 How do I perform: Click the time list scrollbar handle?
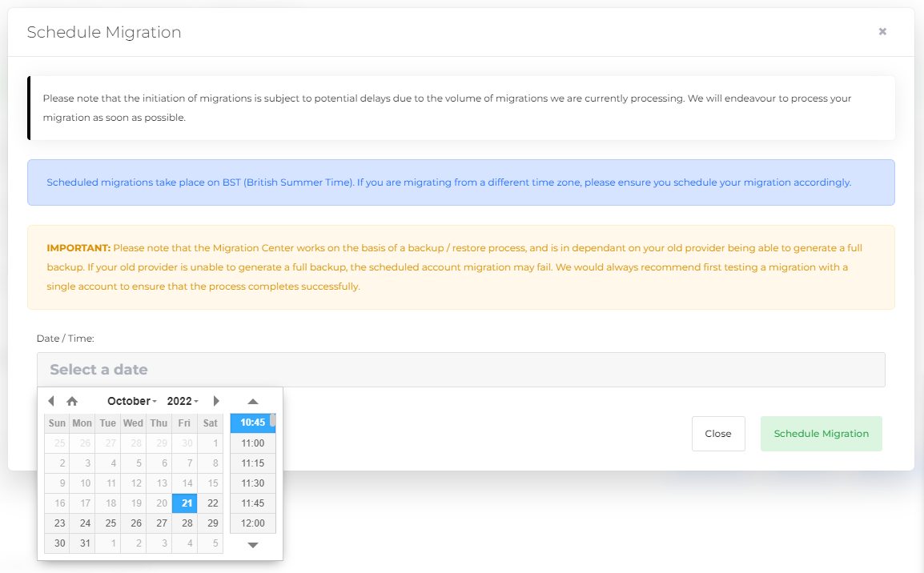coord(273,420)
